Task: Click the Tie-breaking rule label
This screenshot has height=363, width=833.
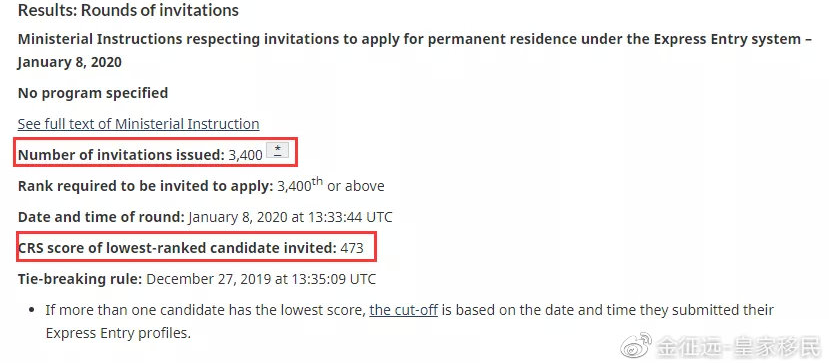Action: [80, 279]
